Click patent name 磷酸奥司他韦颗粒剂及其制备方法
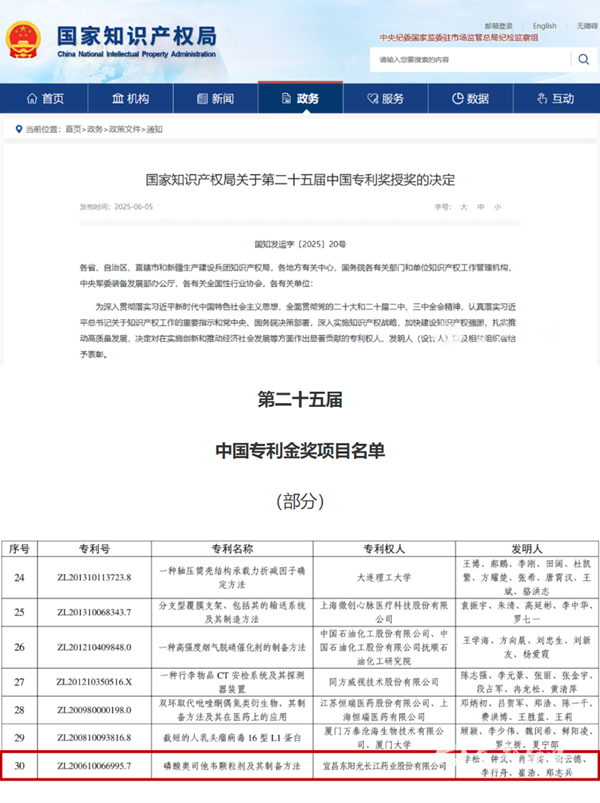 (x=232, y=766)
